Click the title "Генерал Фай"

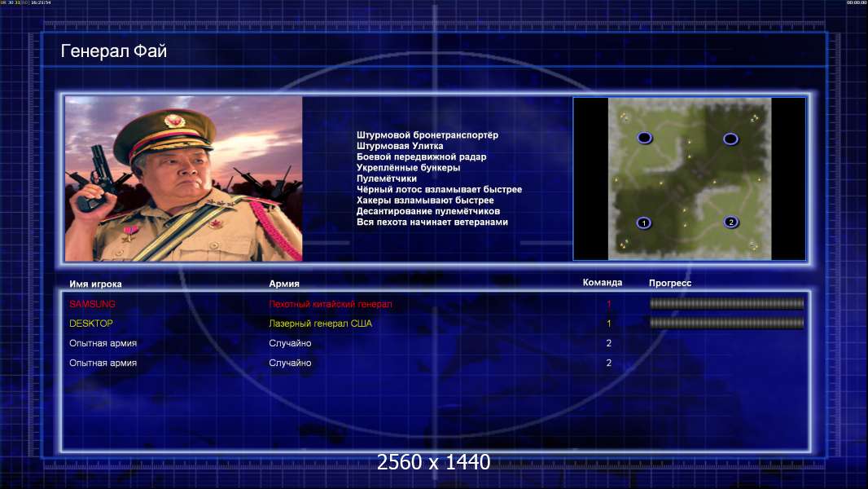pyautogui.click(x=113, y=51)
